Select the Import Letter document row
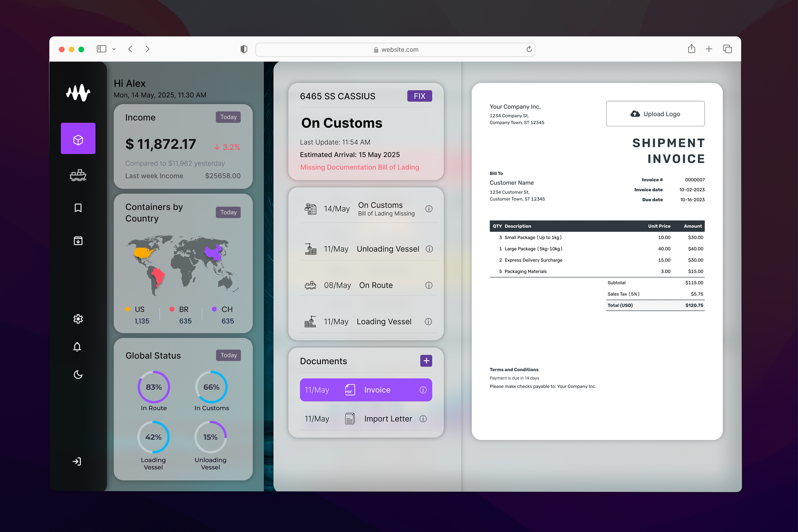This screenshot has width=798, height=532. click(366, 419)
